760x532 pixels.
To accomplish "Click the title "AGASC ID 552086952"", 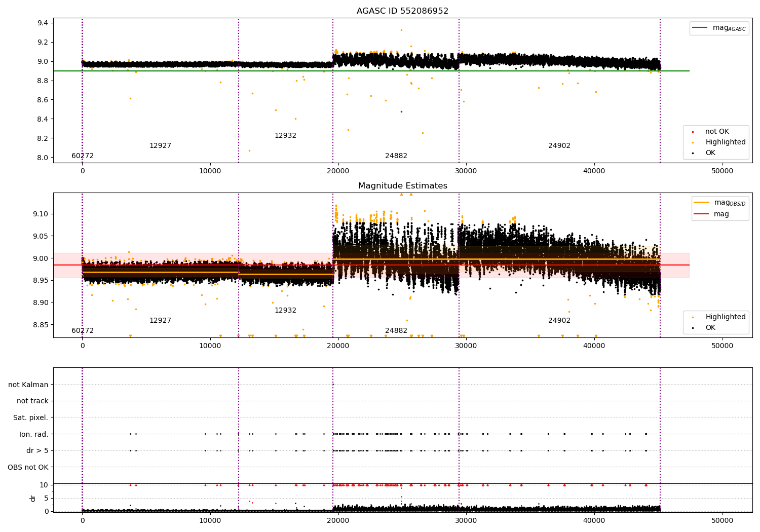I will pyautogui.click(x=402, y=11).
